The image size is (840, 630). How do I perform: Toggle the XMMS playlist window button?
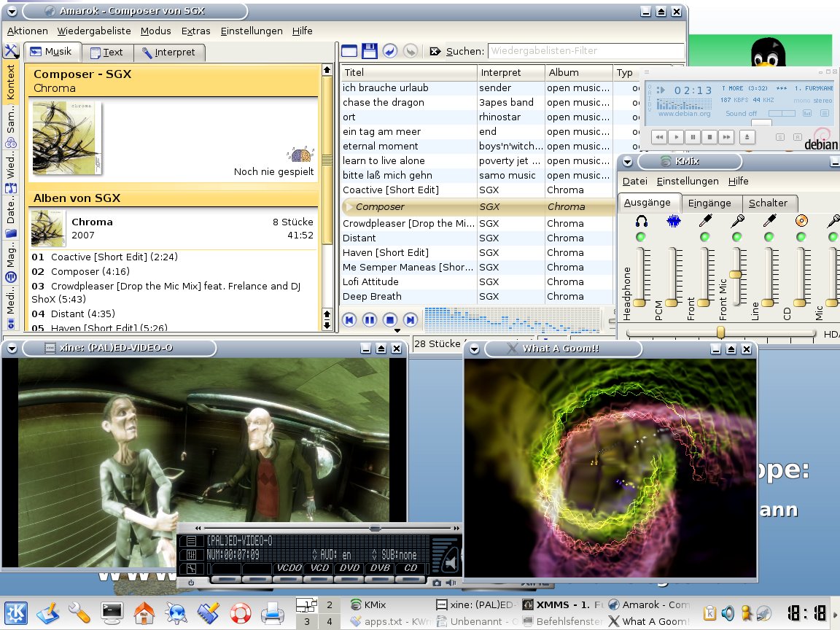[x=825, y=113]
